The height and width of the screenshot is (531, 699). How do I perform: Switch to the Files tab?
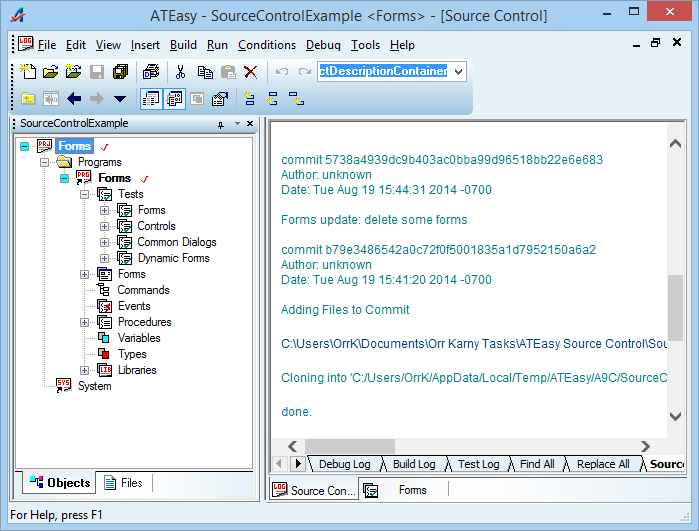click(123, 483)
